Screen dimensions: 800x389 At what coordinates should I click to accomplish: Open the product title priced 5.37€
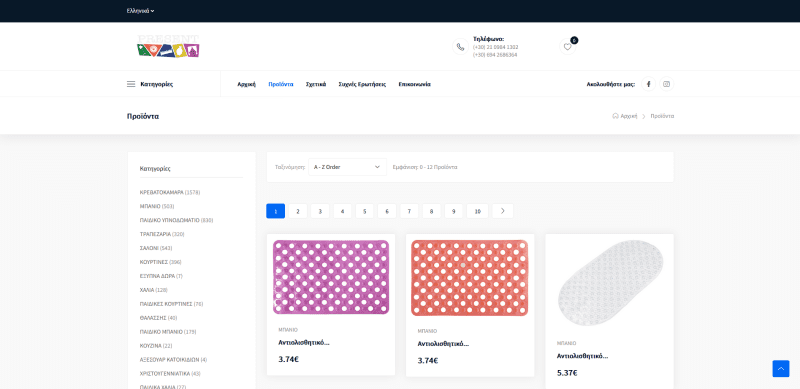tap(583, 356)
